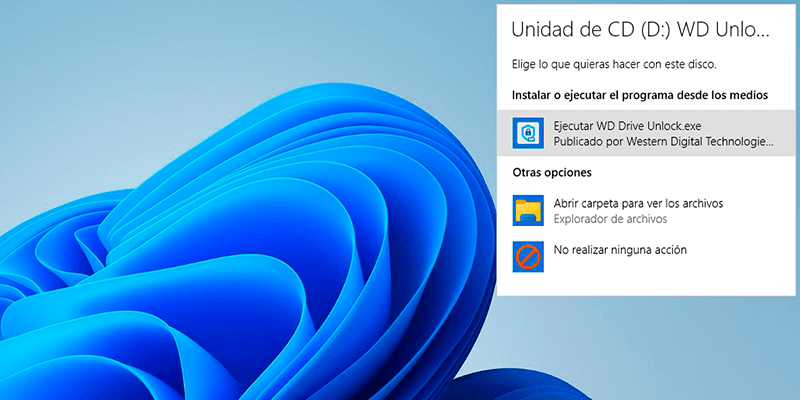Click the 'Otras opciones' heading
800x400 pixels.
tap(552, 172)
